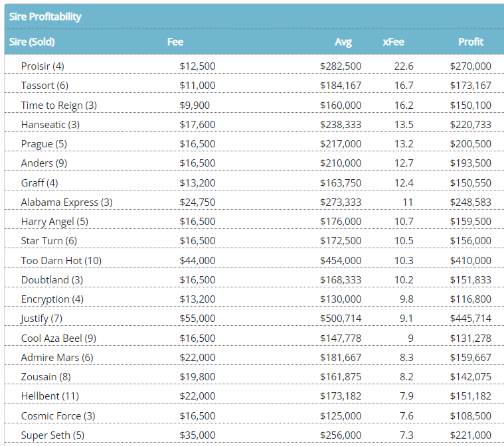Click Tassort's fee value $11,000
This screenshot has height=446, width=504.
coord(197,86)
